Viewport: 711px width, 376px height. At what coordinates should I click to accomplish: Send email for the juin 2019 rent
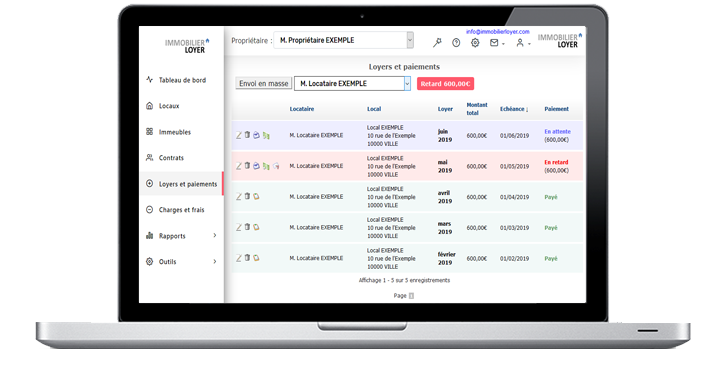(256, 135)
